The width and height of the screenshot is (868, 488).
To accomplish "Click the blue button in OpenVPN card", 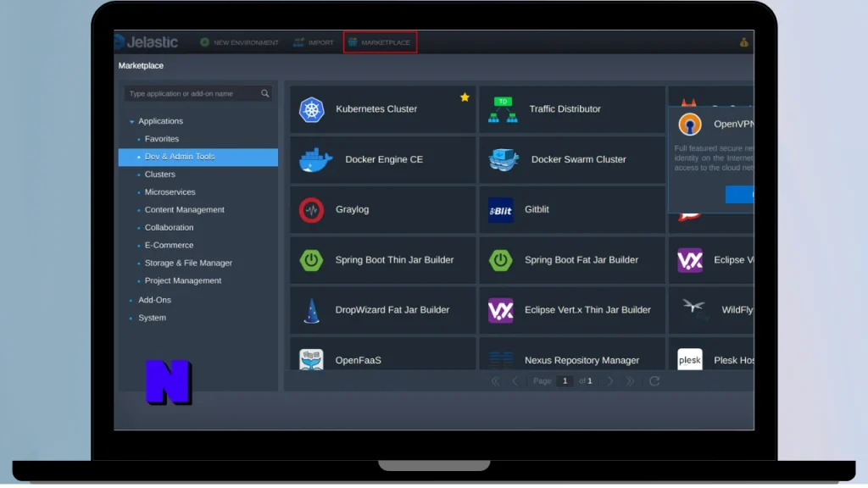I will click(739, 195).
